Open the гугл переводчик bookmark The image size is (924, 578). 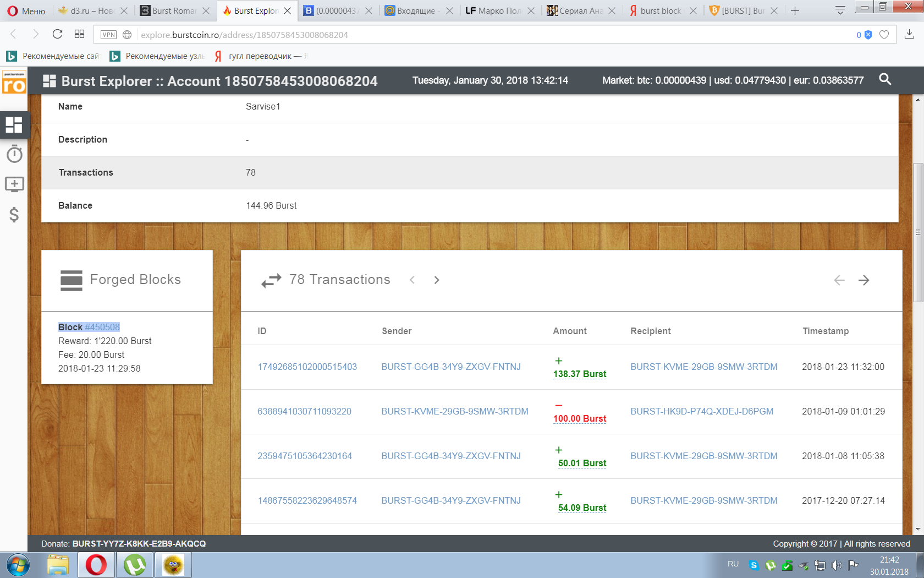pos(261,56)
